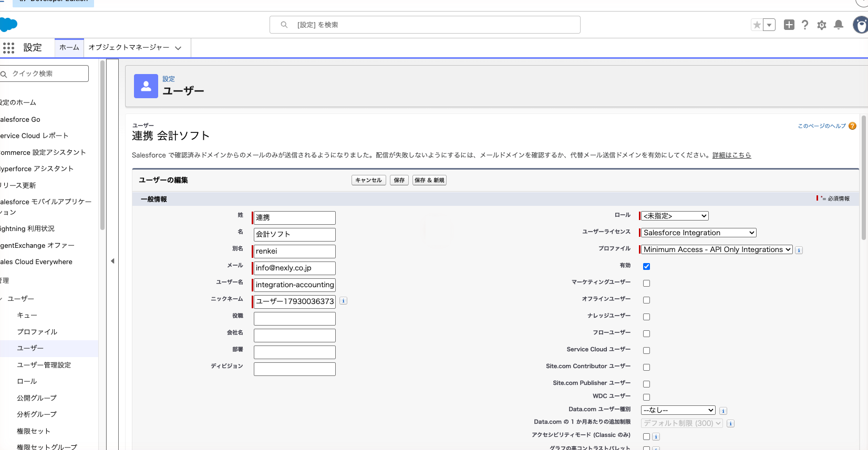The image size is (868, 450).
Task: Click the [設定] を検索 global search field
Action: click(425, 25)
